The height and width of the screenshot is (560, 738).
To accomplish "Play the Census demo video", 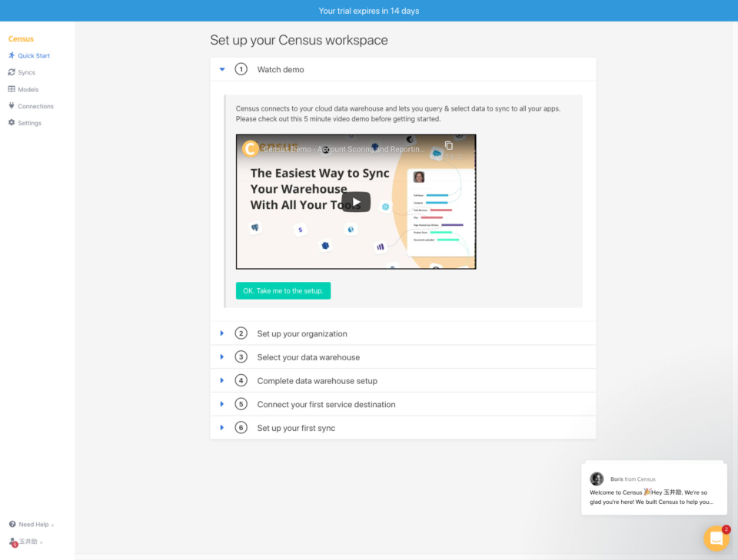I will (x=355, y=200).
